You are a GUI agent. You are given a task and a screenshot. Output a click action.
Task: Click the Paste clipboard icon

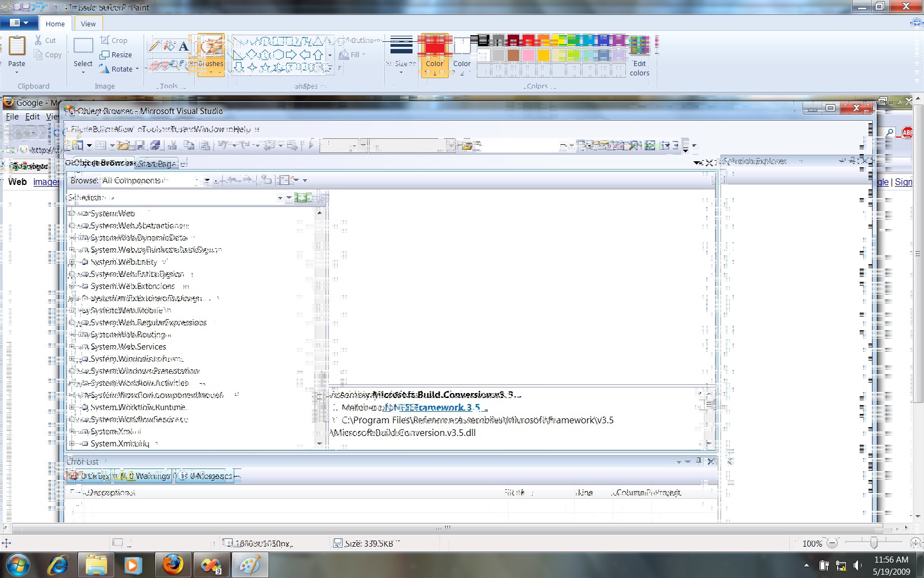pos(16,46)
